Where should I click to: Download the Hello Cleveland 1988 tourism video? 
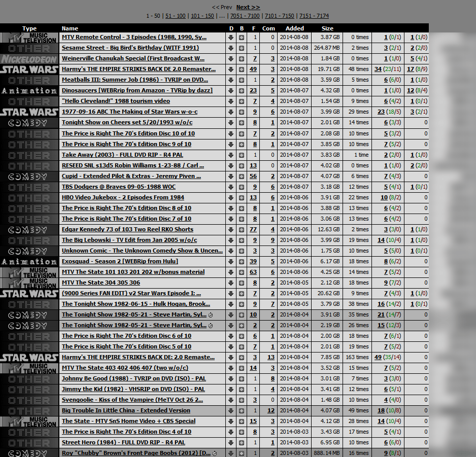click(x=231, y=101)
